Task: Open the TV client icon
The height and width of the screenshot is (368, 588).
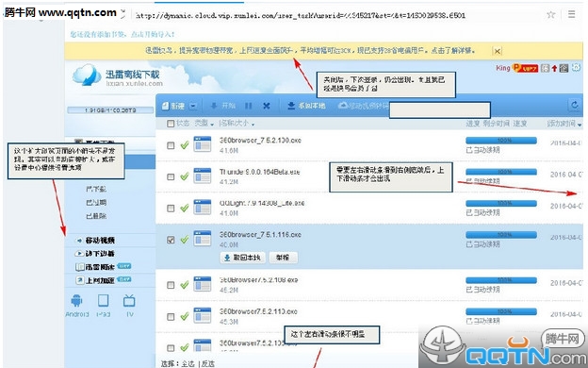Action: (129, 301)
